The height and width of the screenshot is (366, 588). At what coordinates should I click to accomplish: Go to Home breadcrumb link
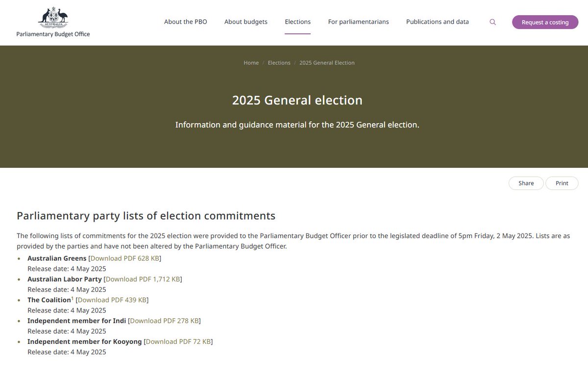[251, 63]
